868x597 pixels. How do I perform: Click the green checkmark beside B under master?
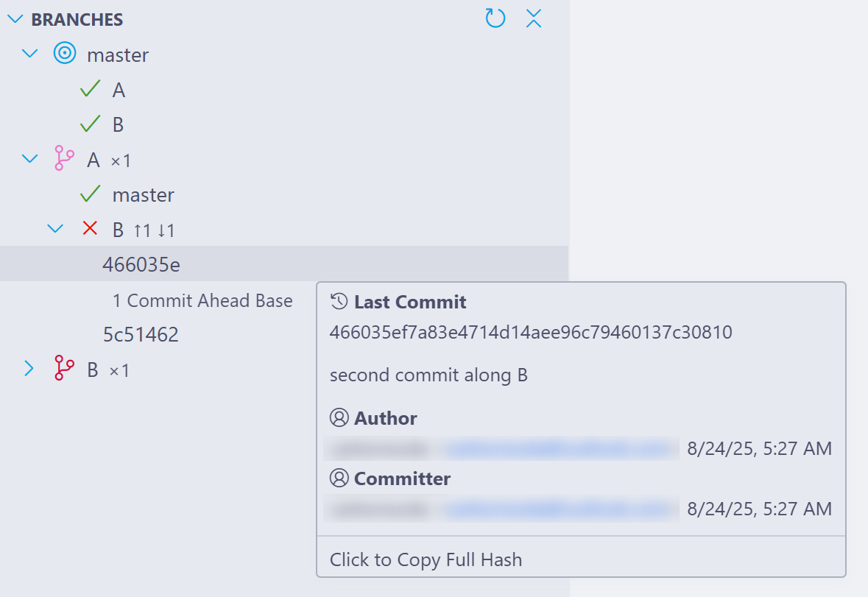pos(90,124)
